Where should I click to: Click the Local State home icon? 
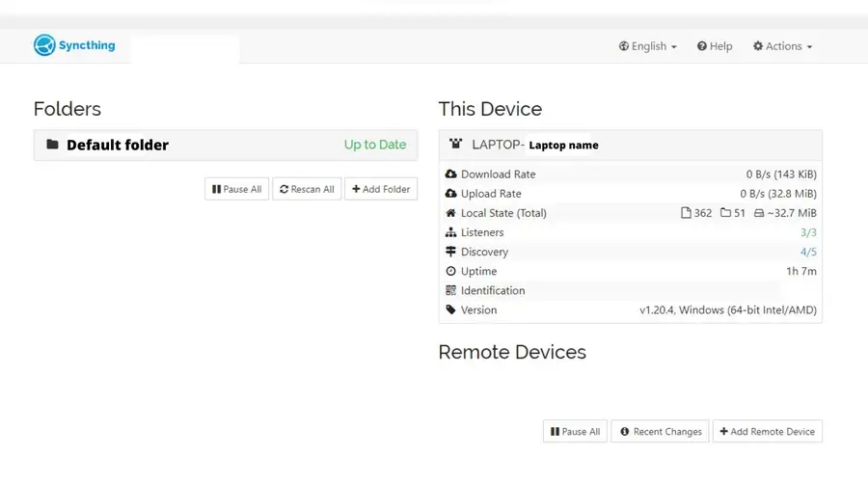(450, 213)
